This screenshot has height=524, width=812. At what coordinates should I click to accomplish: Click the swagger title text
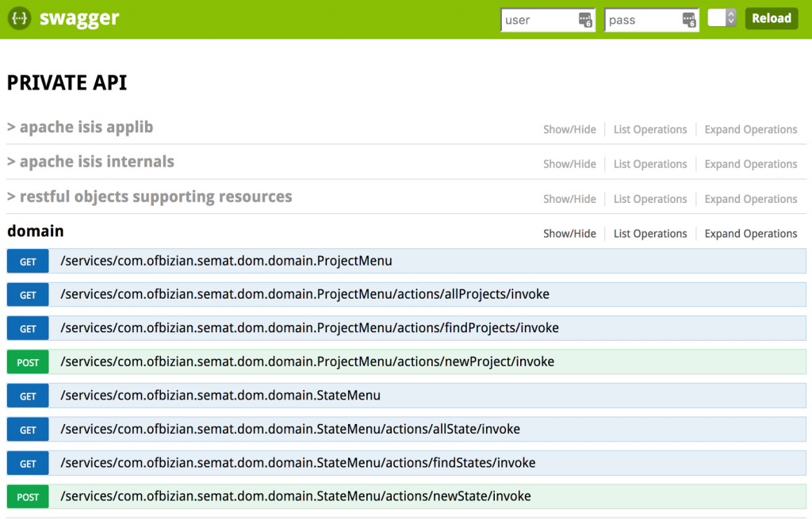click(x=79, y=18)
